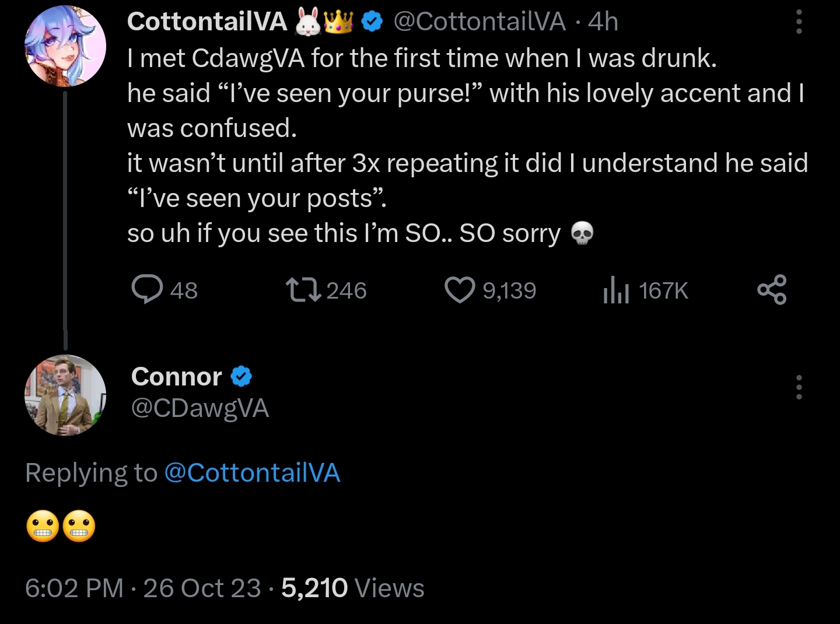This screenshot has height=624, width=840.
Task: Click Connor's blue verified badge
Action: pyautogui.click(x=241, y=377)
